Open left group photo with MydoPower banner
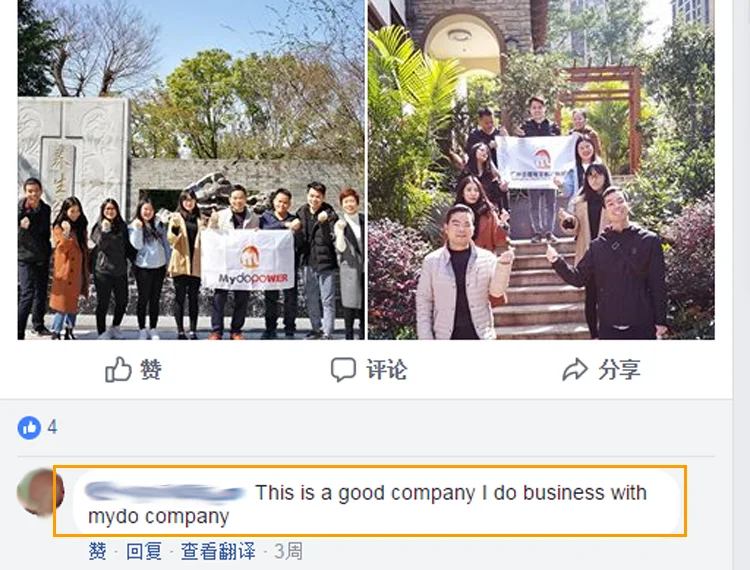This screenshot has width=750, height=570. pyautogui.click(x=191, y=170)
